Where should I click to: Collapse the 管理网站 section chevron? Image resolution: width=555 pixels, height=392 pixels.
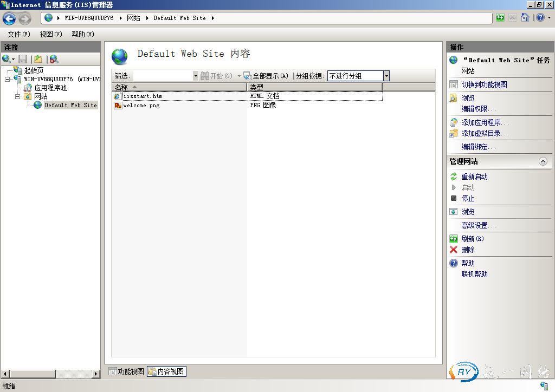point(543,161)
